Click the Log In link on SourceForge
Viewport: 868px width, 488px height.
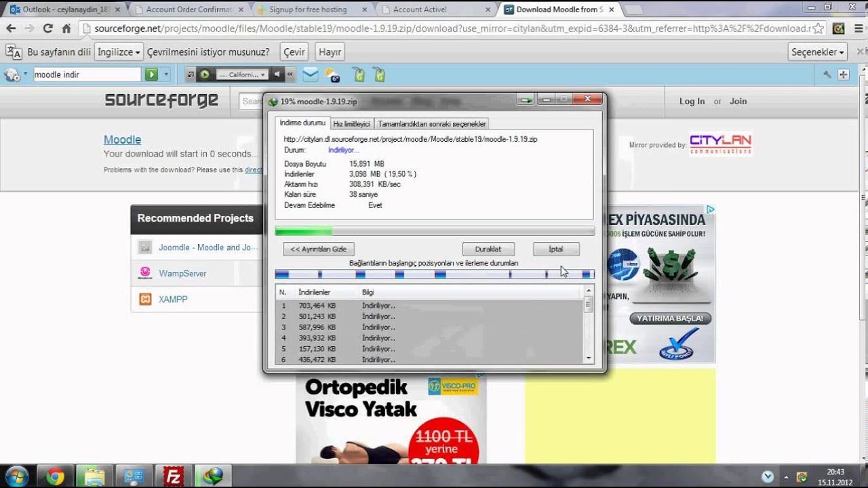(692, 101)
